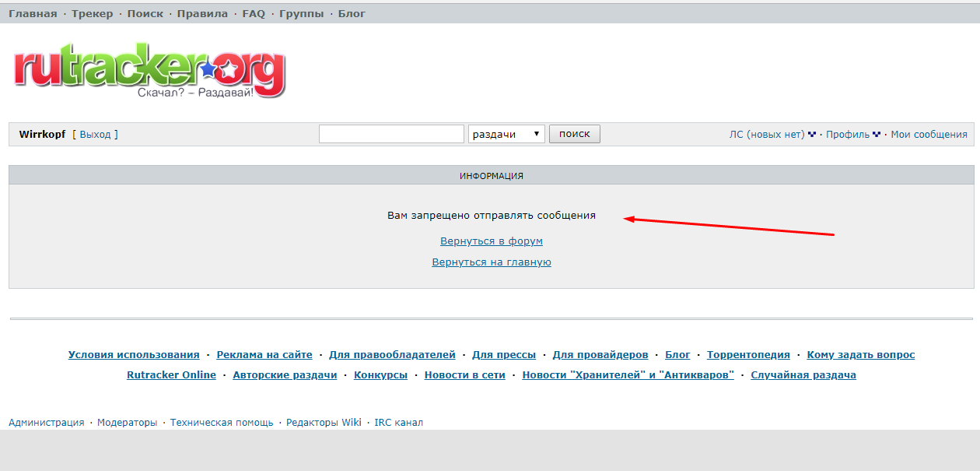980x471 pixels.
Task: Expand the ЛС dropdown arrow icon
Action: click(812, 135)
